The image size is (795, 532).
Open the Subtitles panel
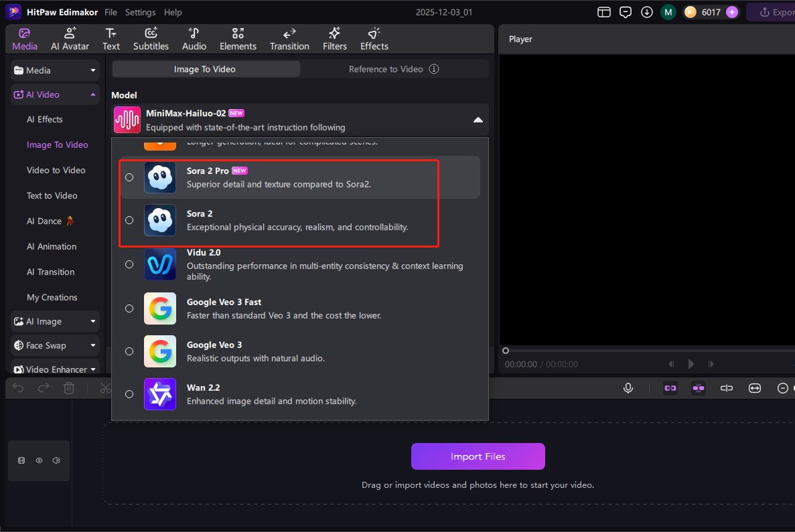click(151, 38)
